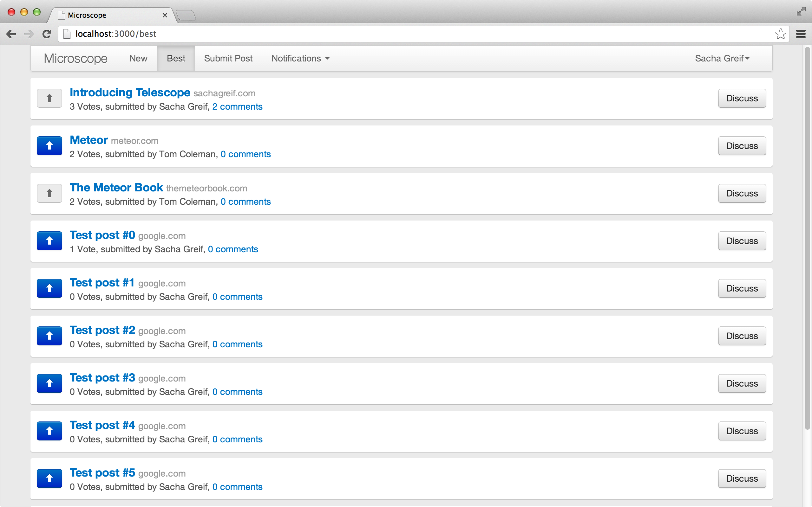Image resolution: width=812 pixels, height=507 pixels.
Task: Open Sacha Greif user dropdown
Action: click(x=722, y=58)
